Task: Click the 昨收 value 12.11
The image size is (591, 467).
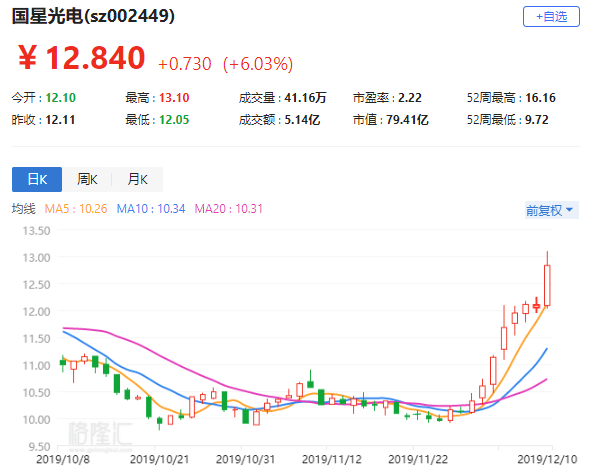Action: (x=60, y=120)
